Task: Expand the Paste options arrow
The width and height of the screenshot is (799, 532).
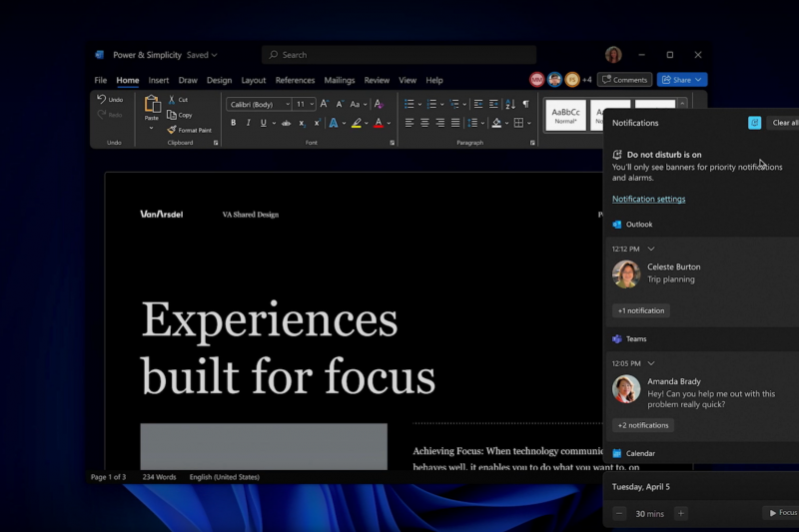Action: (152, 129)
